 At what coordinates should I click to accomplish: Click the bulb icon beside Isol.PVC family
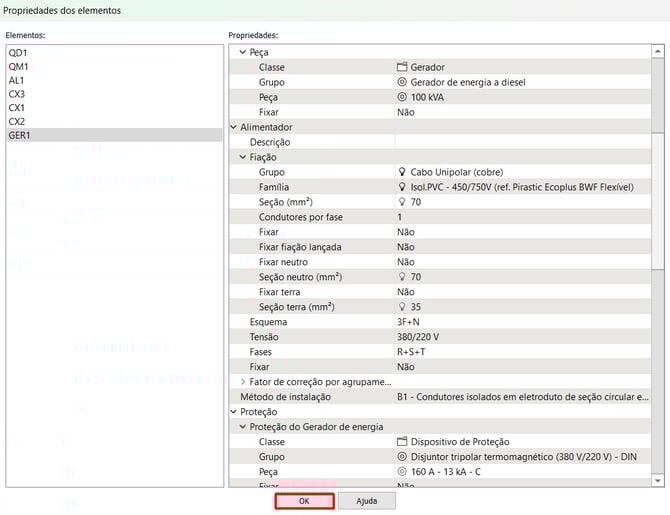402,187
